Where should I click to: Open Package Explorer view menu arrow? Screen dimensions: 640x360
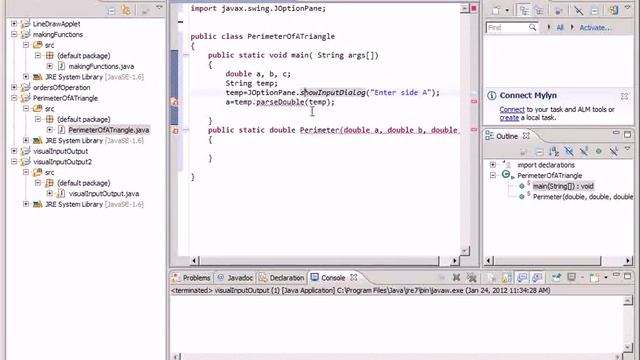tap(159, 8)
